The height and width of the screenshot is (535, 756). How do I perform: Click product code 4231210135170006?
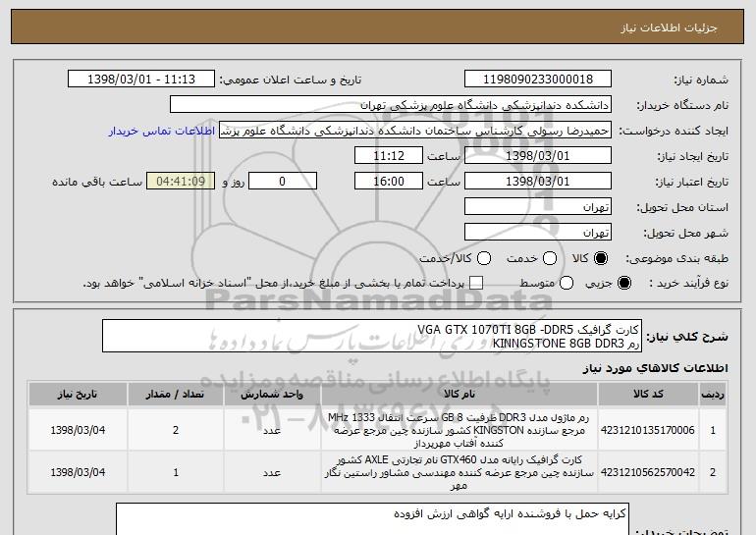point(648,430)
